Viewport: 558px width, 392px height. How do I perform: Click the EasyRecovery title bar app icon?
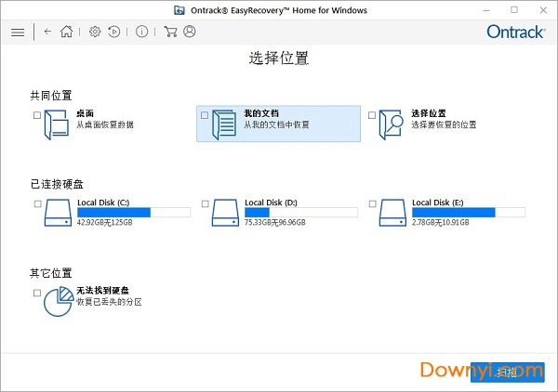point(179,10)
